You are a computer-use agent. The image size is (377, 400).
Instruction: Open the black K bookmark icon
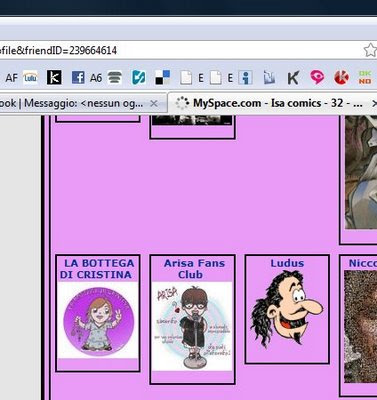(x=54, y=77)
